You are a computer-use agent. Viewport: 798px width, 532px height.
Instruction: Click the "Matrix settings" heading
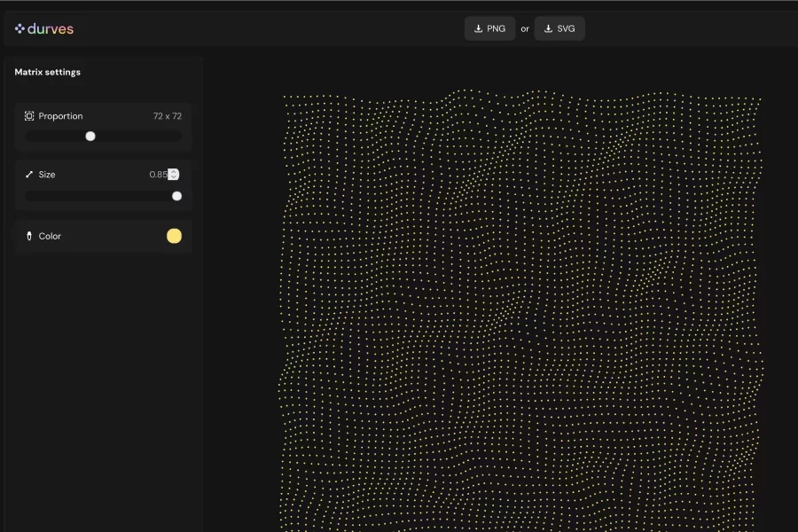(47, 72)
